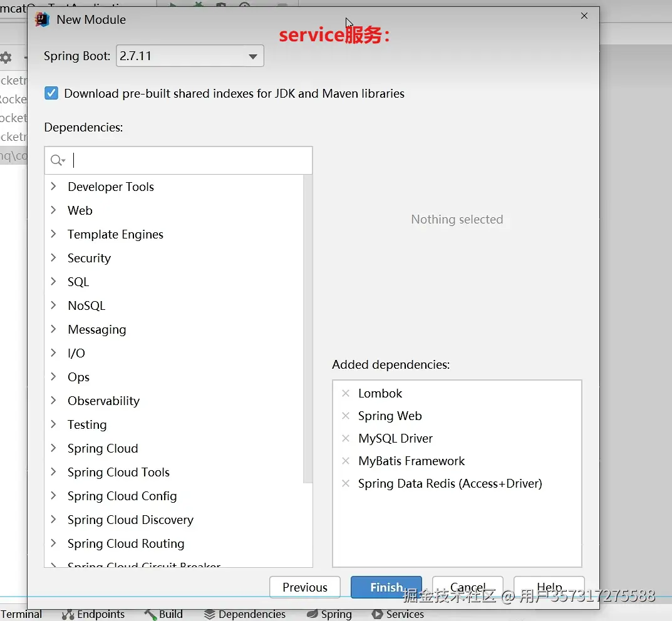Viewport: 672px width, 621px height.
Task: Remove Lombok from added dependencies
Action: [346, 393]
